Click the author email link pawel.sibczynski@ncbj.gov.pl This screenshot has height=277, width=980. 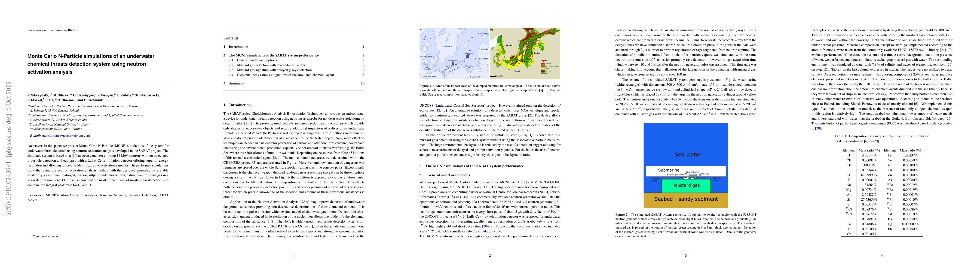[66, 136]
